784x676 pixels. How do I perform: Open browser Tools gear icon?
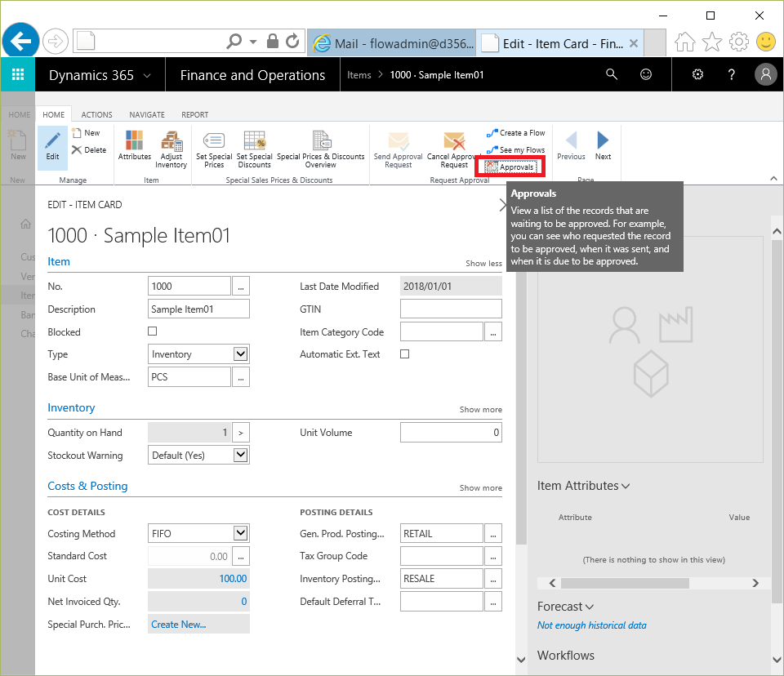pos(739,42)
